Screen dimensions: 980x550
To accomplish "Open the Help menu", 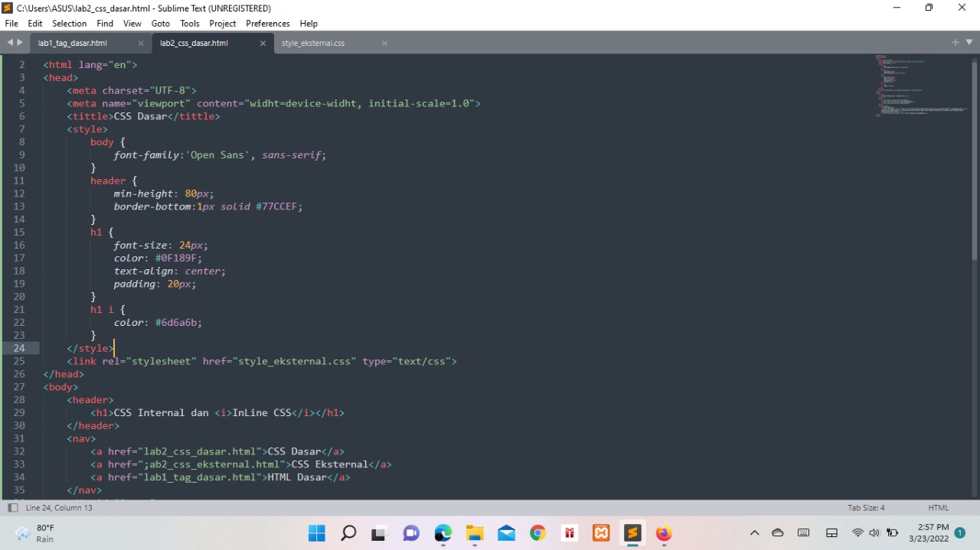I will tap(309, 24).
